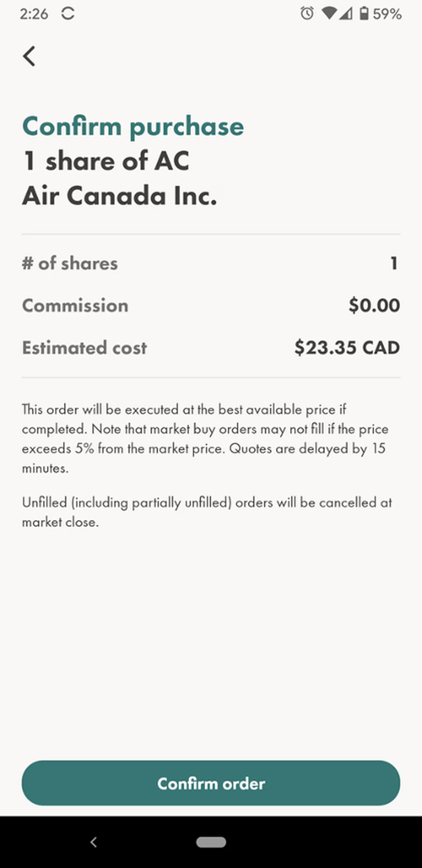The width and height of the screenshot is (422, 868).
Task: Tap the Air Canada Inc. name
Action: [x=120, y=196]
